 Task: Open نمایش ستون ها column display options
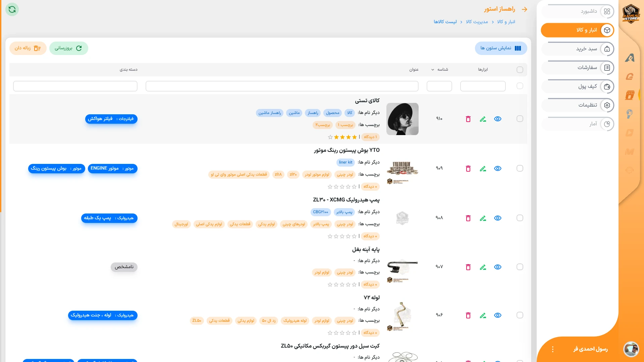501,48
